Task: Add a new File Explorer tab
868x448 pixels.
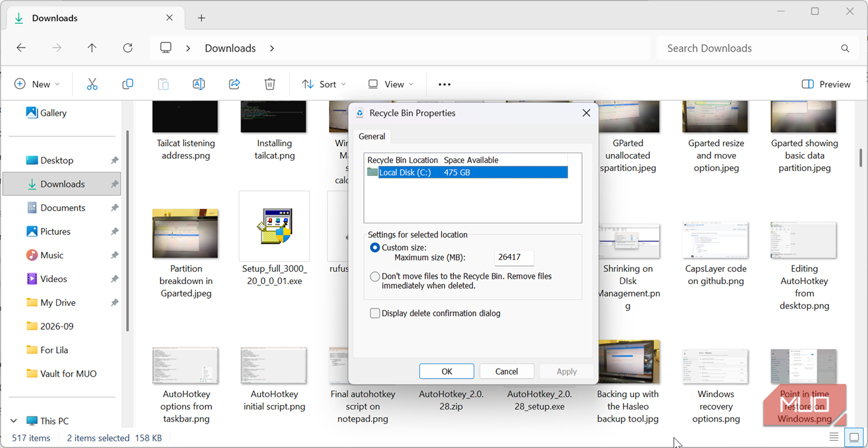Action: [201, 18]
